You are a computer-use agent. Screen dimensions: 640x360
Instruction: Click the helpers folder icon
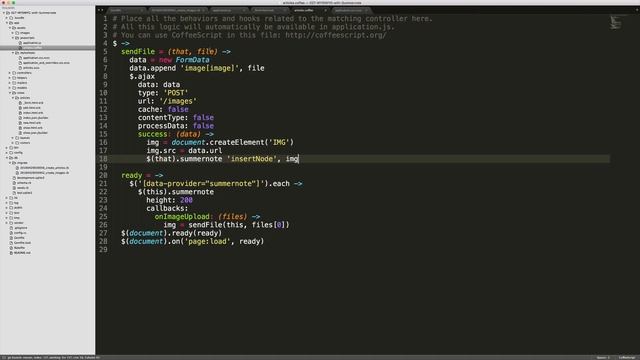14,78
